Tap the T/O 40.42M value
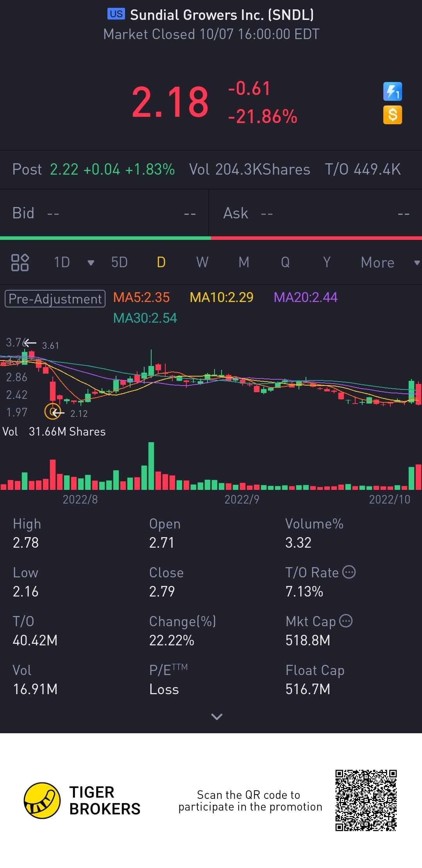The width and height of the screenshot is (422, 868). click(x=35, y=640)
